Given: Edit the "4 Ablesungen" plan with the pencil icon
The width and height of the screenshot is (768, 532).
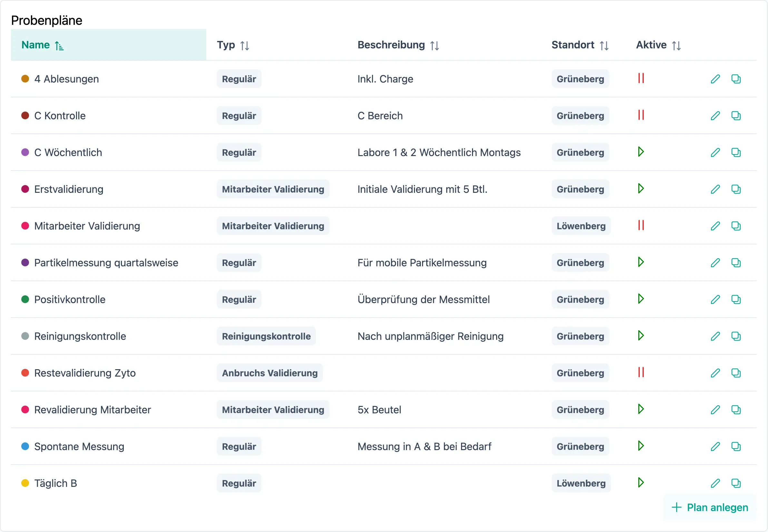Looking at the screenshot, I should pos(715,79).
